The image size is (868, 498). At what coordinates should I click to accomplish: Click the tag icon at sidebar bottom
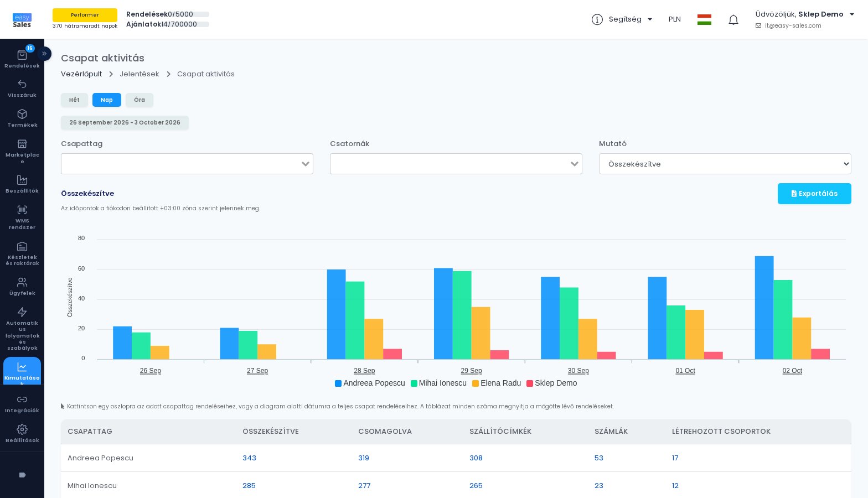(x=22, y=475)
